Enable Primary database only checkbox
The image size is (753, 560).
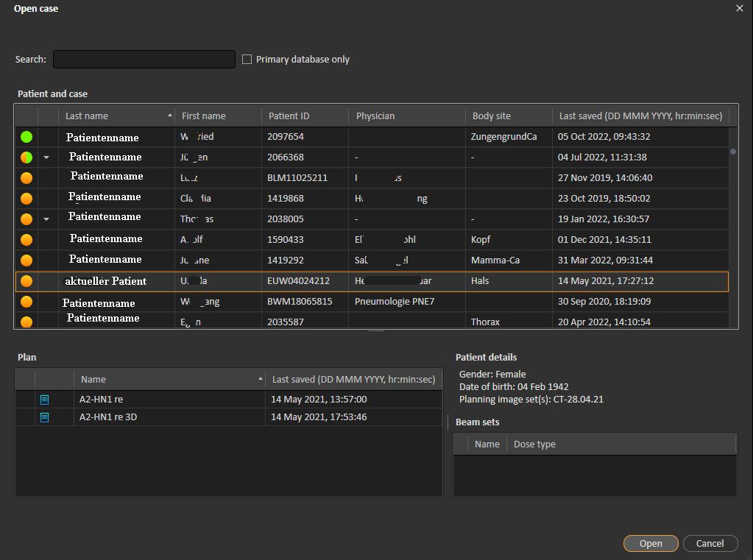click(247, 60)
